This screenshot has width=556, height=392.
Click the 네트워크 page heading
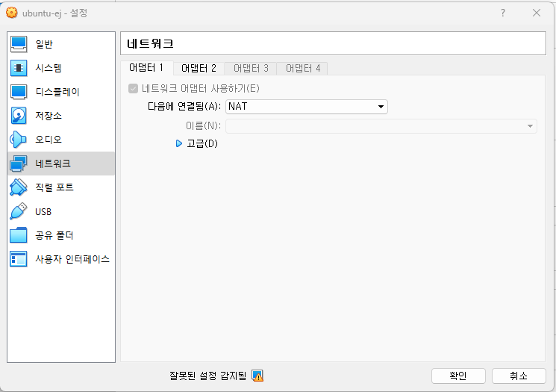150,43
